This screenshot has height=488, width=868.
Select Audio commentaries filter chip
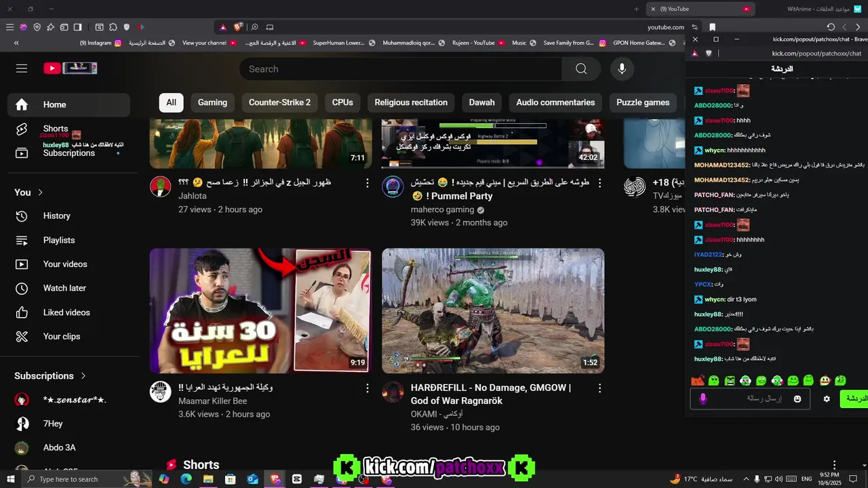tap(555, 102)
